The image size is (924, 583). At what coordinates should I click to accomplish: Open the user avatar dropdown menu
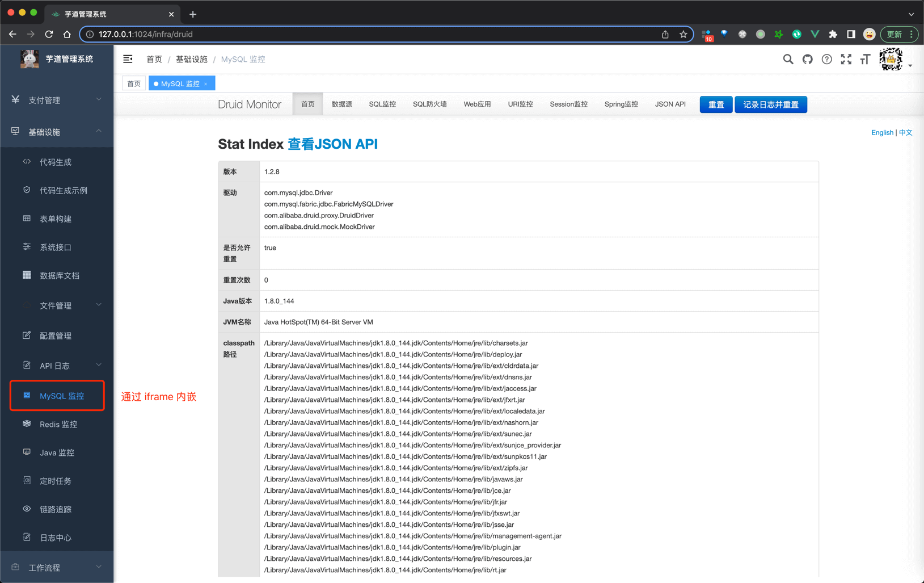click(x=895, y=60)
